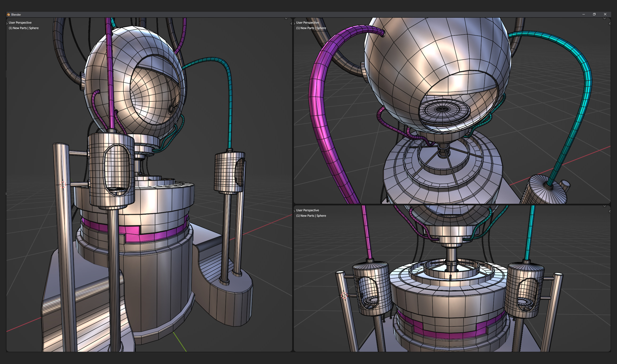617x364 pixels.
Task: Click the 3D cursor in bottom-right viewport
Action: 344,295
